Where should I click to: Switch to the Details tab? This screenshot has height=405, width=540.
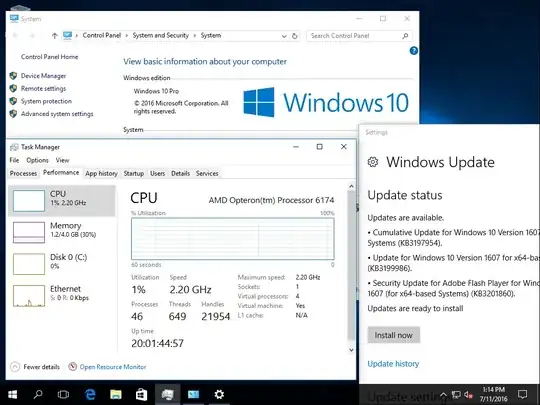click(180, 173)
